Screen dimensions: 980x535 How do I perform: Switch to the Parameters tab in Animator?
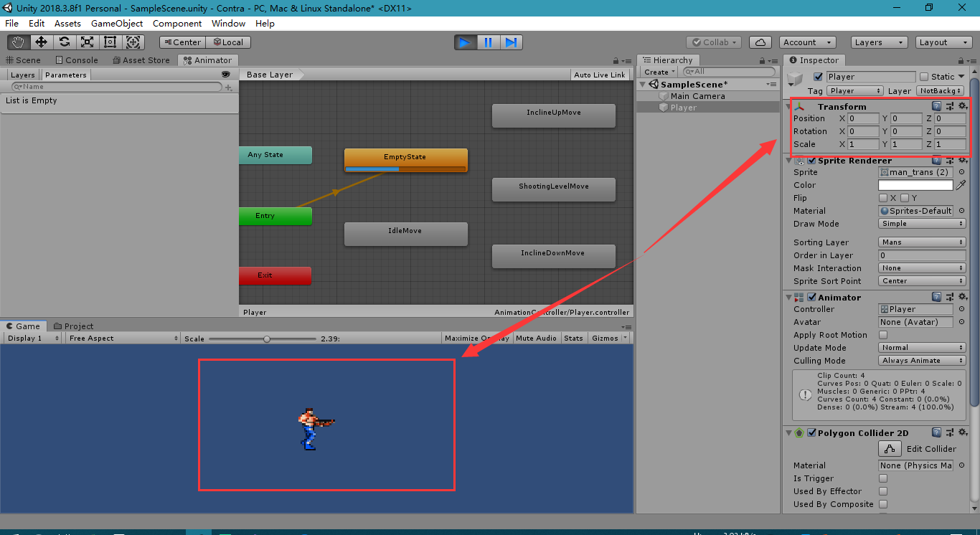click(x=65, y=75)
